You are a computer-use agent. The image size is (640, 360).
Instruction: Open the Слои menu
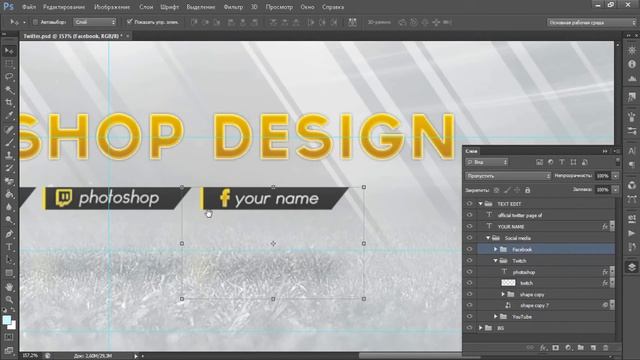(x=146, y=7)
